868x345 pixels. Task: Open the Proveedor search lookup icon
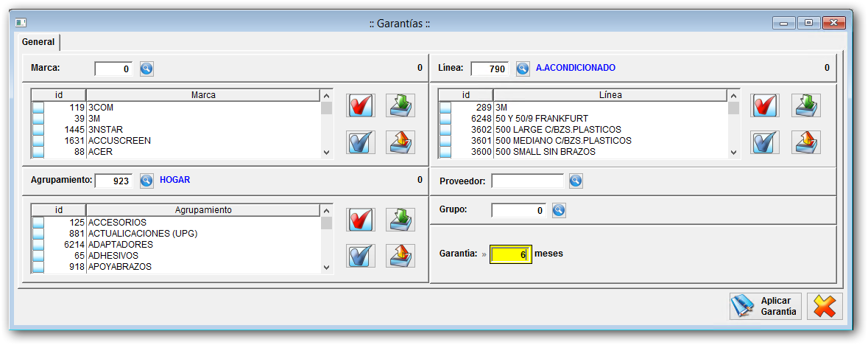[576, 181]
